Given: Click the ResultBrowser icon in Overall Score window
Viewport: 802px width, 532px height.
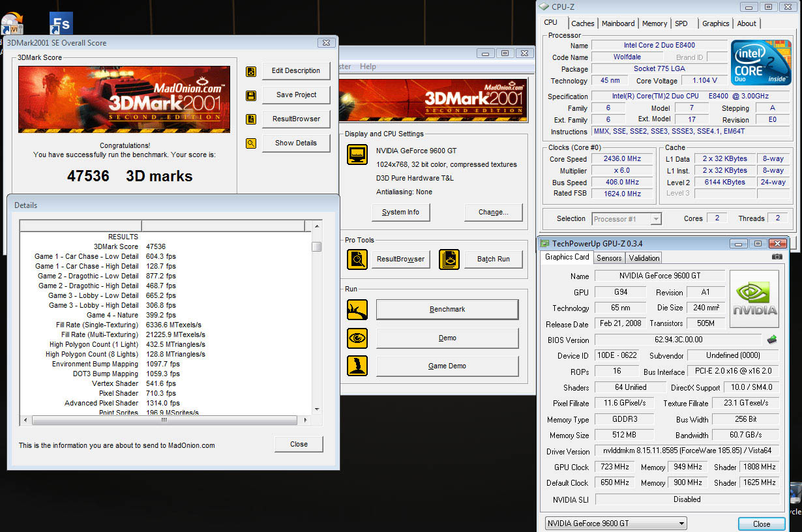Looking at the screenshot, I should [251, 119].
